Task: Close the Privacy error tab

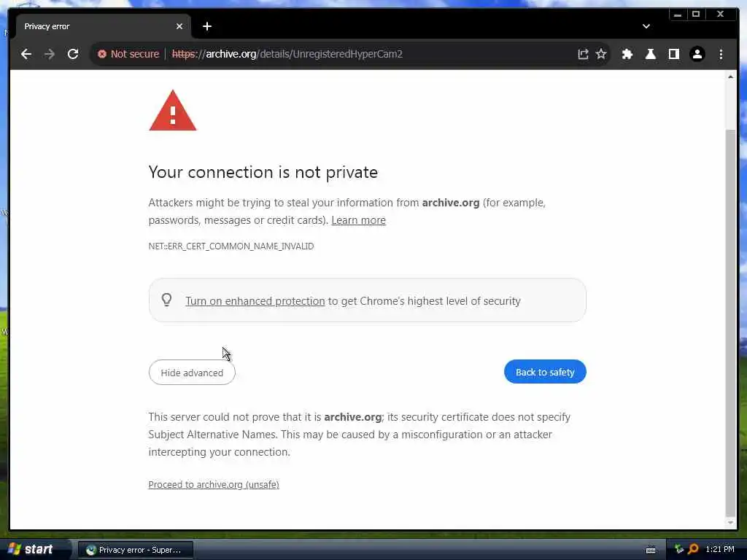Action: tap(179, 26)
